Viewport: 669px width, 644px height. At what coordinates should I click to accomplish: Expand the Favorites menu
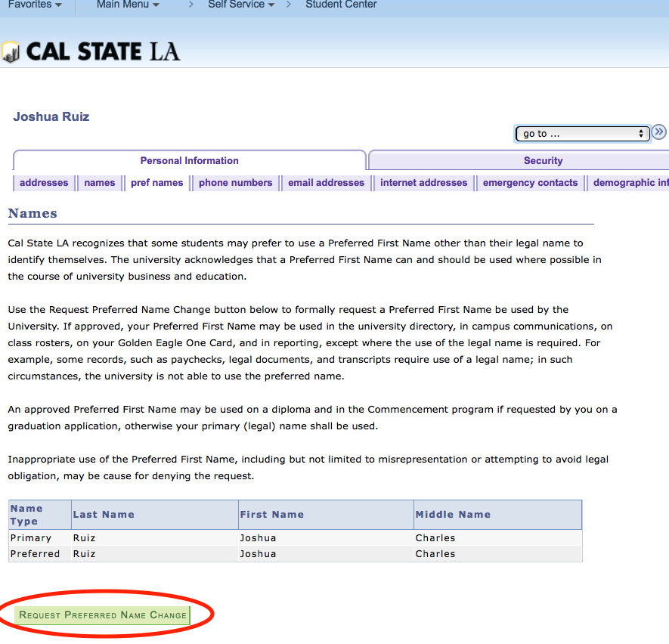click(36, 5)
